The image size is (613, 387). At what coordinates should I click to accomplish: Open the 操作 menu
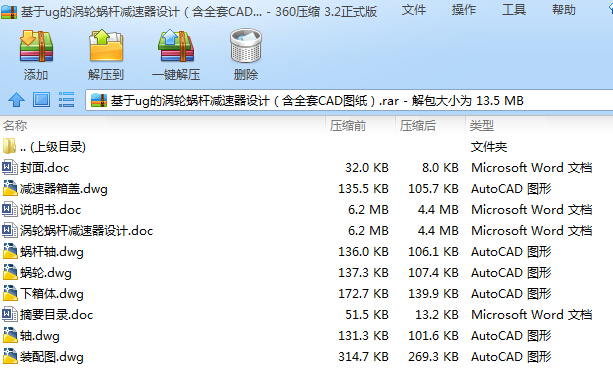pos(464,10)
